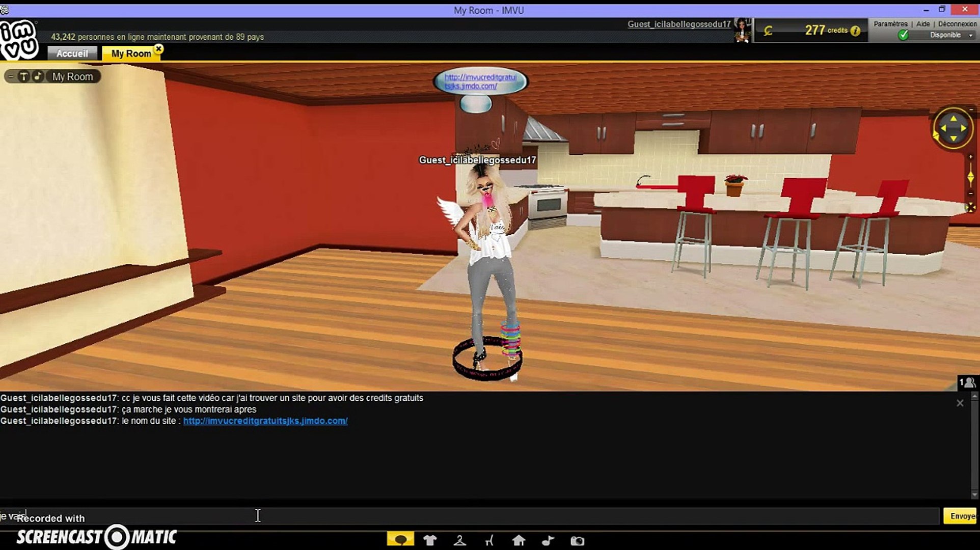The width and height of the screenshot is (980, 550).
Task: Click the credits info icon
Action: coord(856,31)
